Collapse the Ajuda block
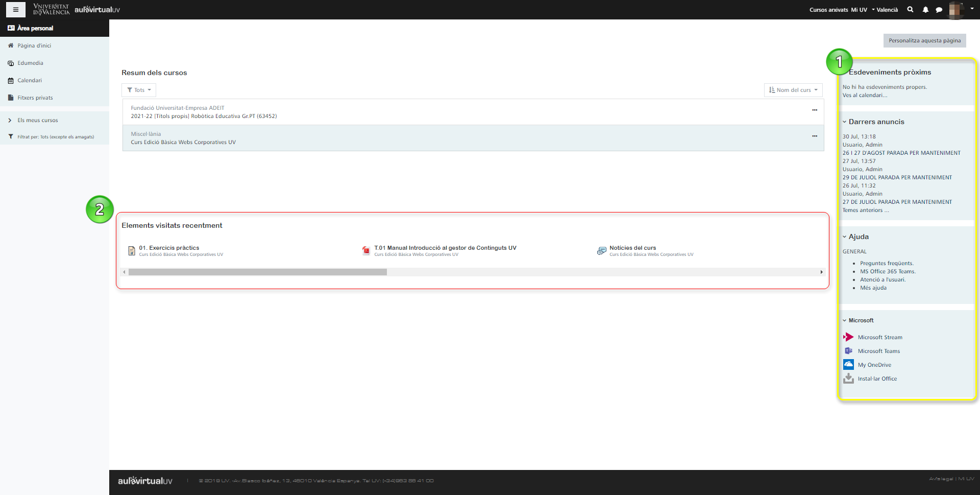This screenshot has width=980, height=495. pos(845,237)
